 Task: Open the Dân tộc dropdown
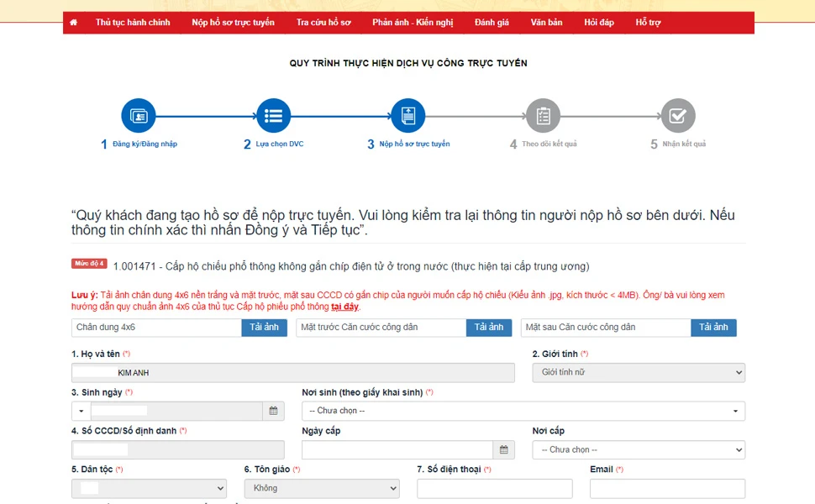pos(149,488)
